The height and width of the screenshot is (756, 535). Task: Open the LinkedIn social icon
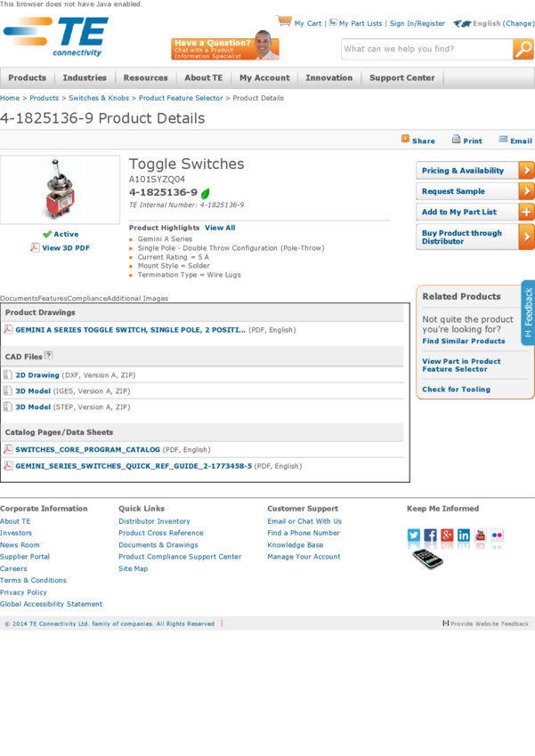[x=464, y=535]
